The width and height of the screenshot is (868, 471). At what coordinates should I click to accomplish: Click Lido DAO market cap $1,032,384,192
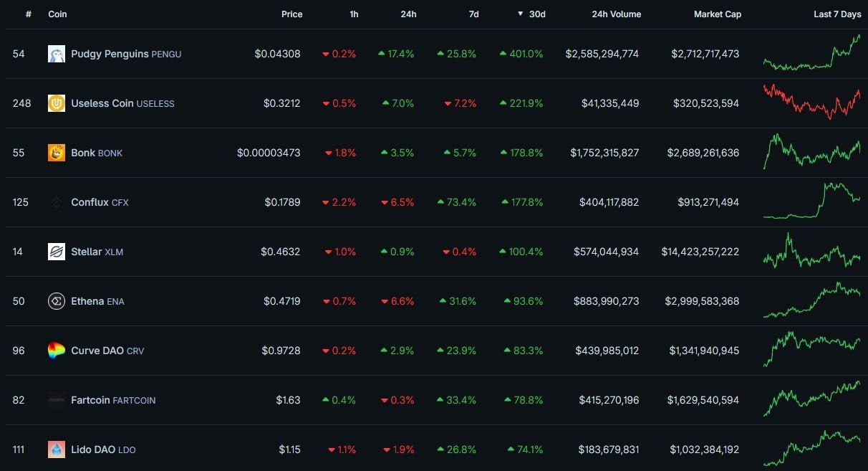tap(705, 449)
